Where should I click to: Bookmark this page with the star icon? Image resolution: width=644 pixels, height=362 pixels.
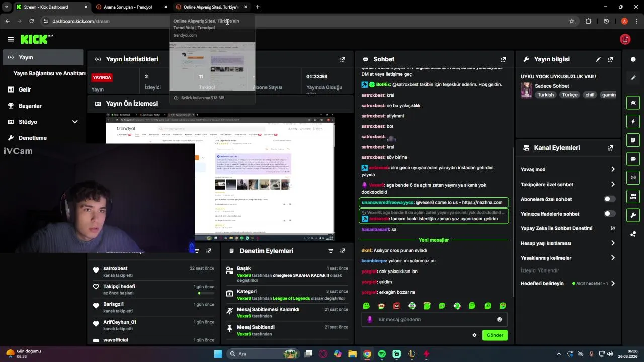click(572, 21)
